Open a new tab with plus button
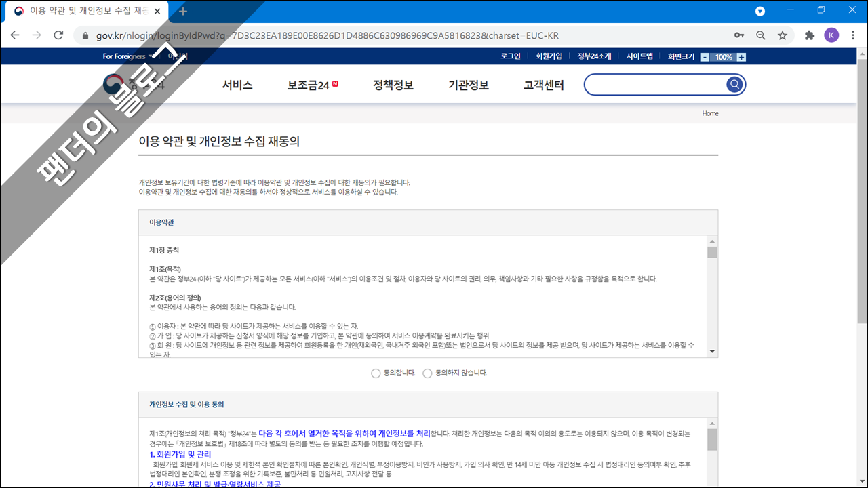The image size is (868, 488). [183, 11]
